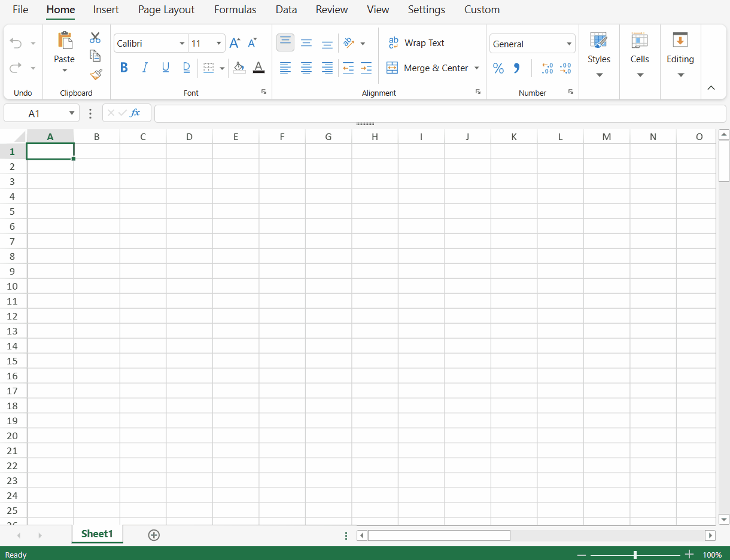Expand the Cells dropdown
The height and width of the screenshot is (560, 730).
coord(640,75)
